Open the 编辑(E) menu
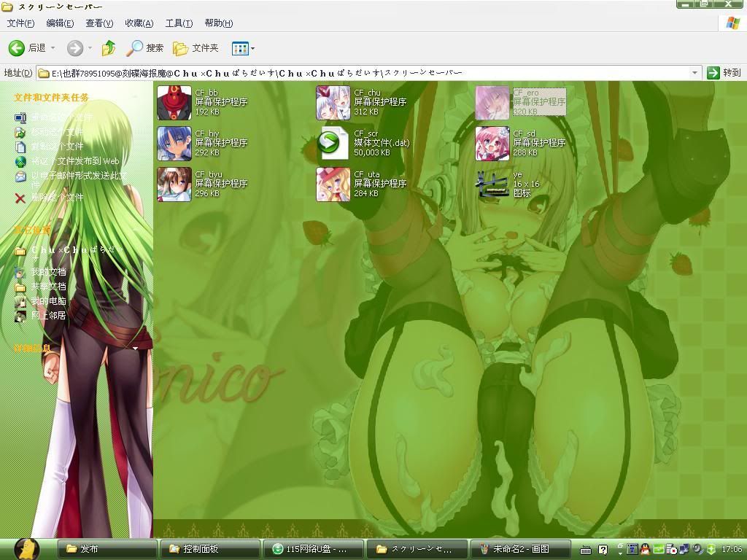The image size is (747, 560). (60, 23)
